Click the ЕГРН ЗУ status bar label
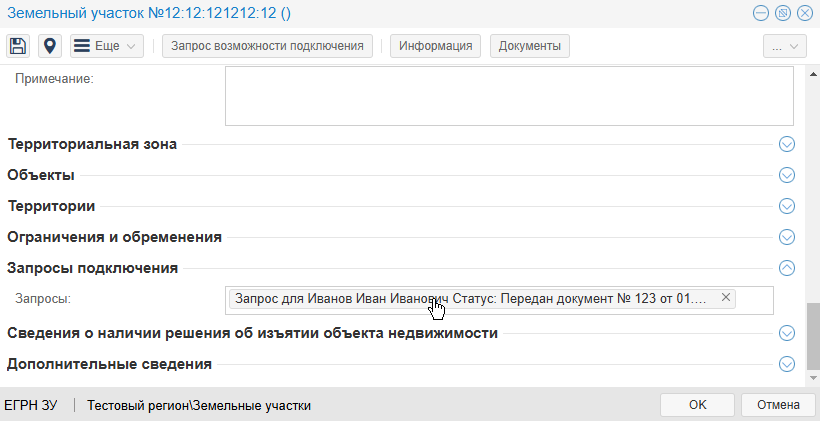 coord(31,405)
